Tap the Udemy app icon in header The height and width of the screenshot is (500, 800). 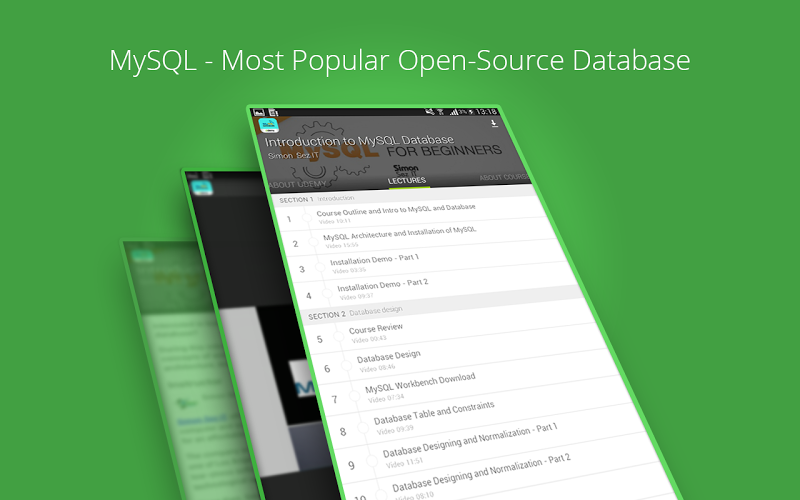(268, 126)
